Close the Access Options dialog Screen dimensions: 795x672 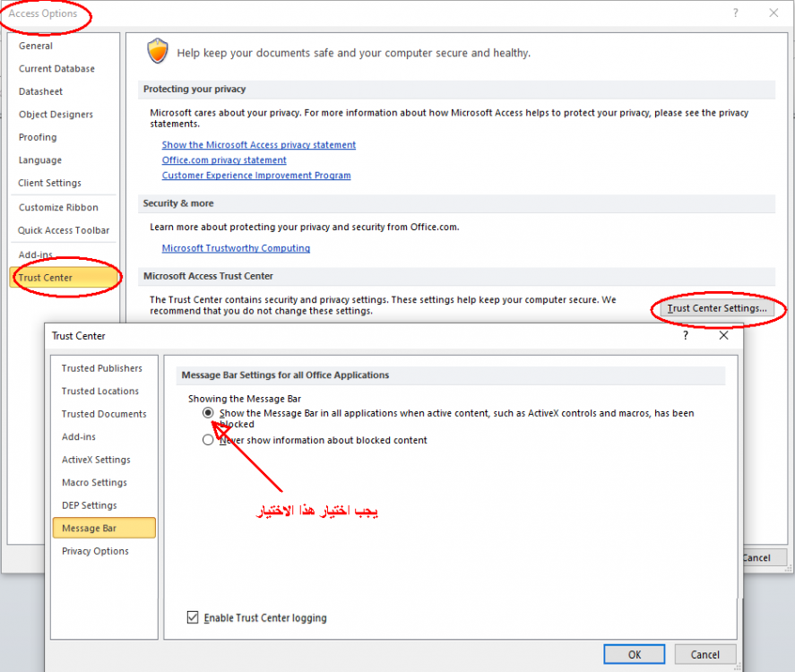773,13
